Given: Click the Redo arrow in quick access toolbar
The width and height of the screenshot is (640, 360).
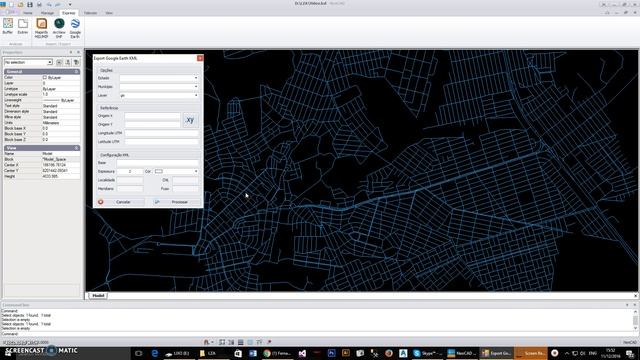Looking at the screenshot, I should click(58, 4).
